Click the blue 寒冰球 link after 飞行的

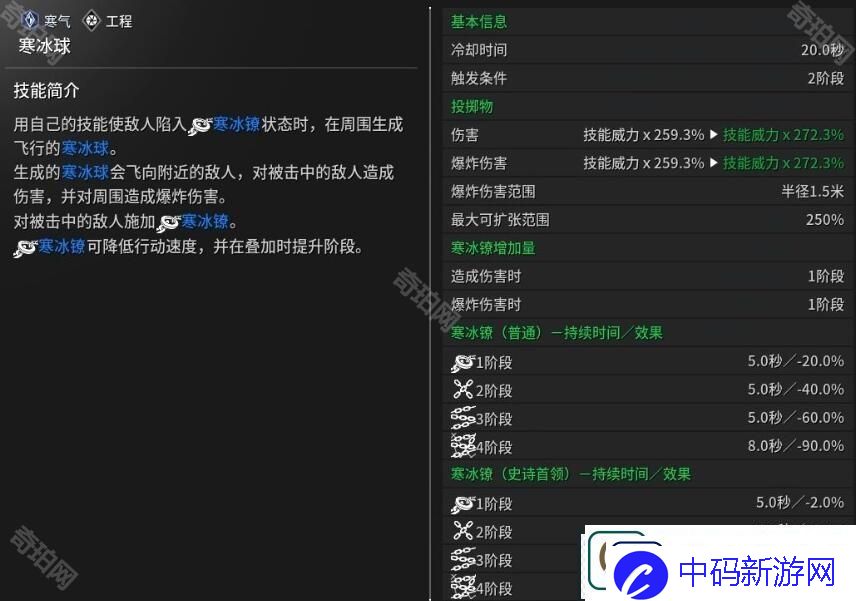85,148
